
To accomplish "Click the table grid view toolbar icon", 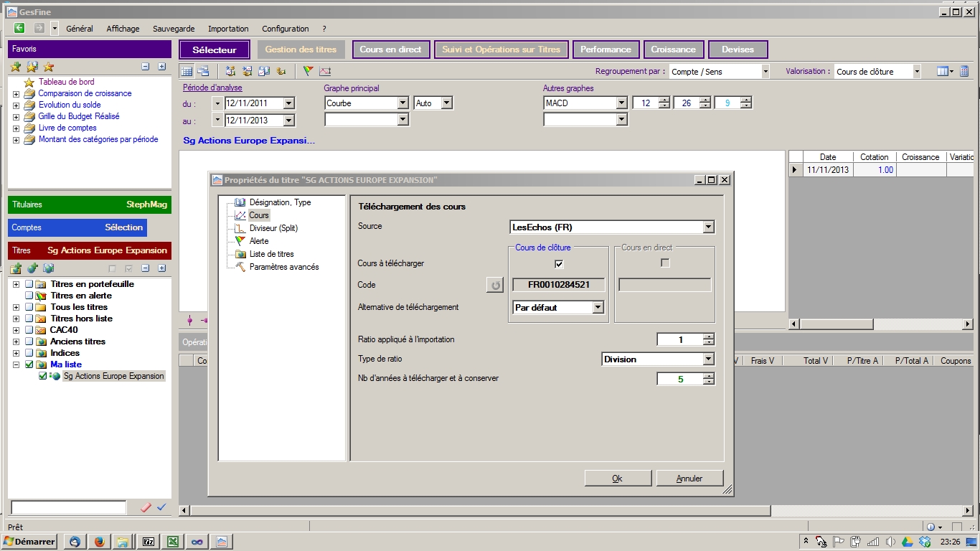I will pyautogui.click(x=187, y=71).
